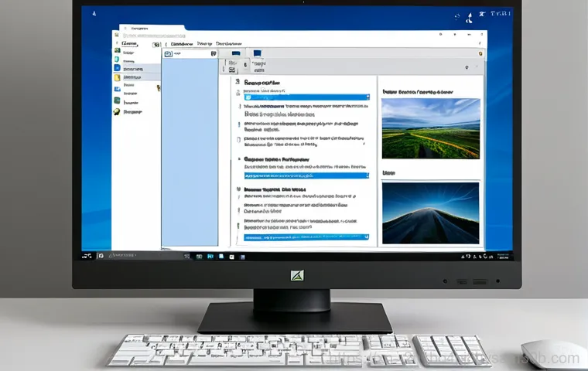Image resolution: width=588 pixels, height=371 pixels.
Task: Click the green icon at top of sidebar
Action: (x=118, y=51)
